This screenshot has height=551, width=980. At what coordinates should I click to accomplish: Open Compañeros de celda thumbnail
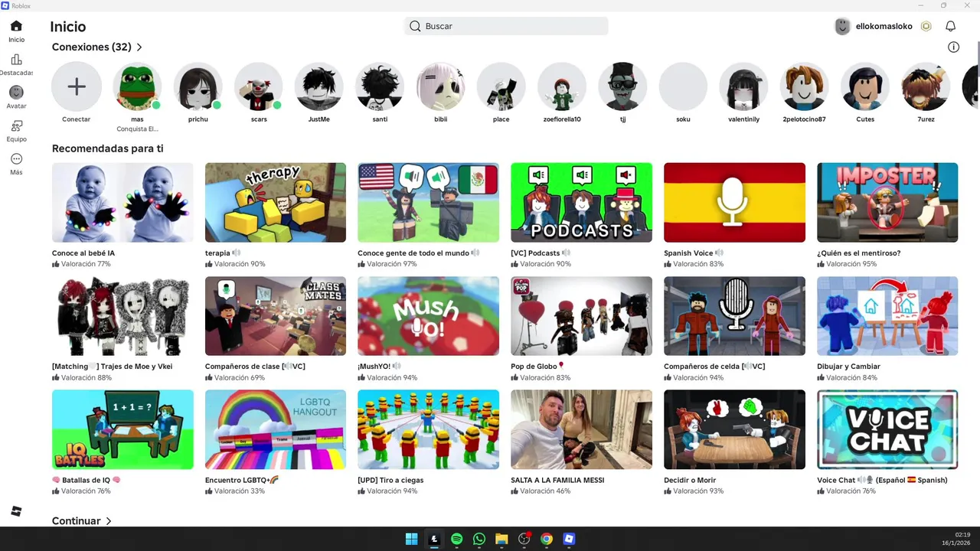(735, 316)
